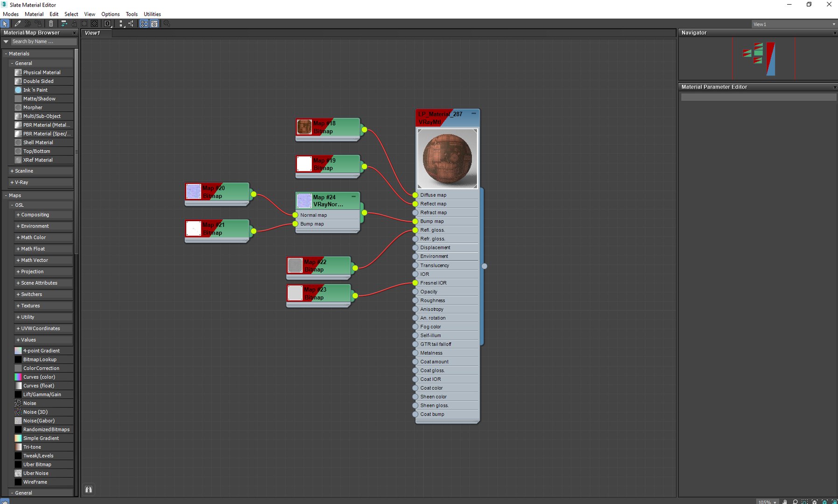Toggle the Parameter Editor panel button
838x504 pixels.
(154, 23)
